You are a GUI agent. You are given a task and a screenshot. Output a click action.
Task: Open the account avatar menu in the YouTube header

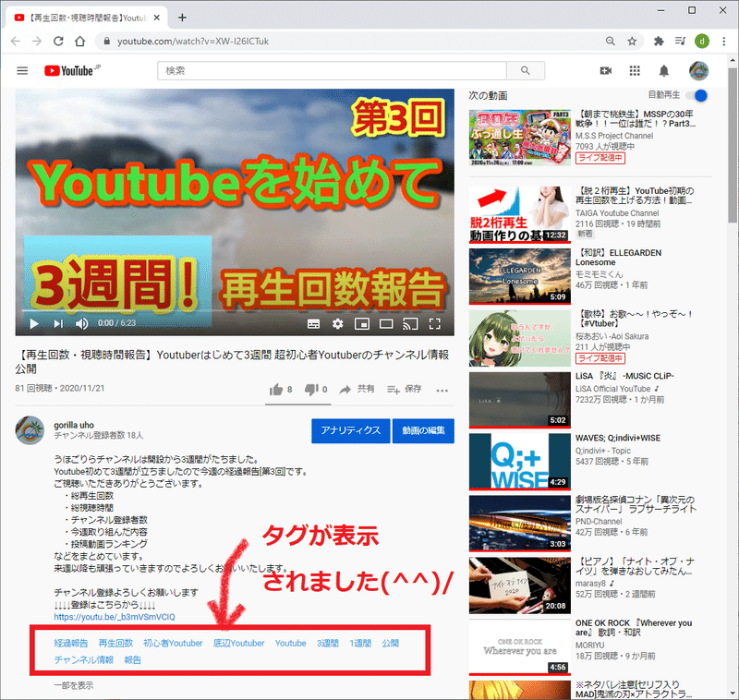point(698,71)
